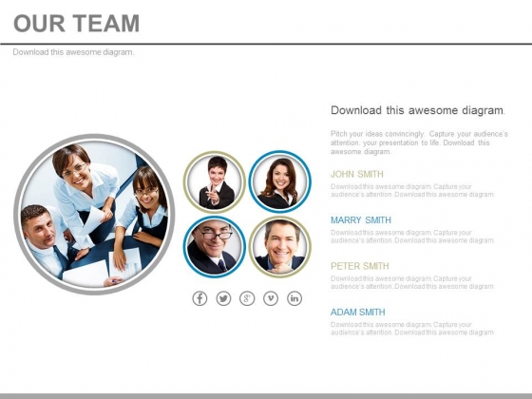Select the JOHN SMITH name
The height and width of the screenshot is (399, 532).
pos(357,174)
